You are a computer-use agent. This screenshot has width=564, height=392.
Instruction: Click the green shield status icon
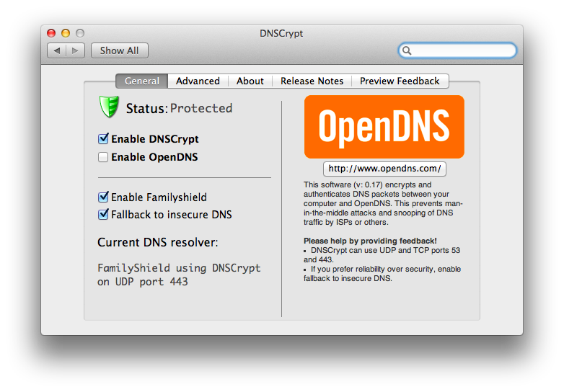(108, 107)
